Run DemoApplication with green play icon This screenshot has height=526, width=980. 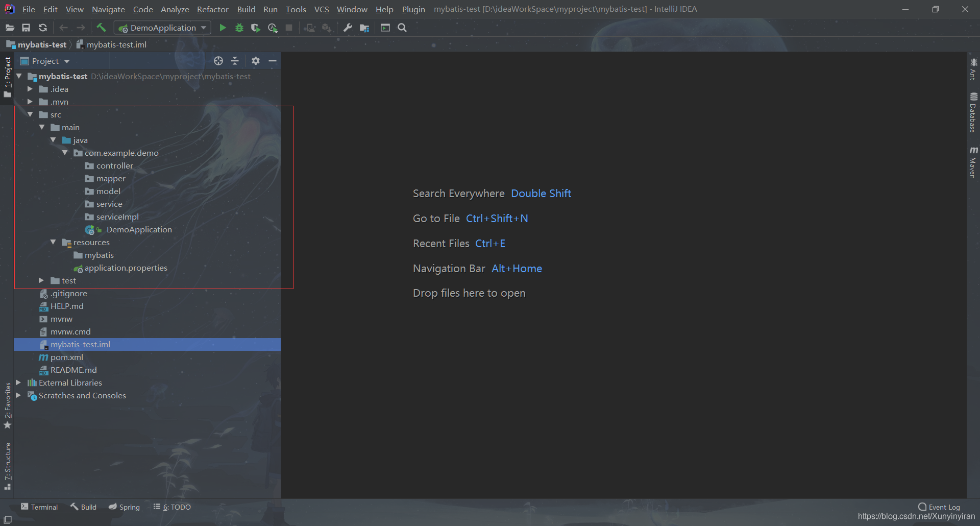[x=223, y=28]
